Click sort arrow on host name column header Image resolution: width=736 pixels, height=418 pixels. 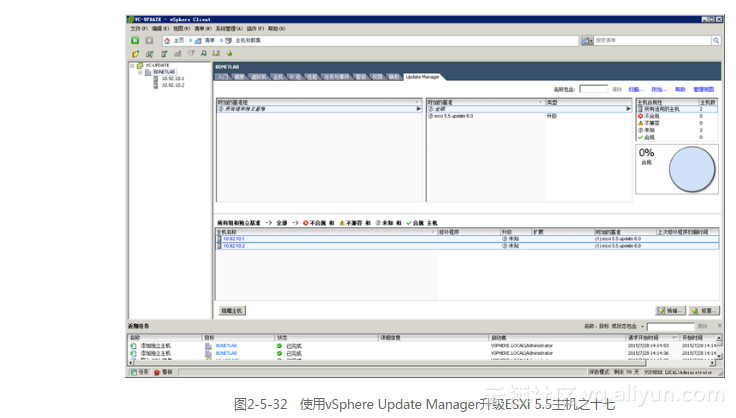coord(433,232)
